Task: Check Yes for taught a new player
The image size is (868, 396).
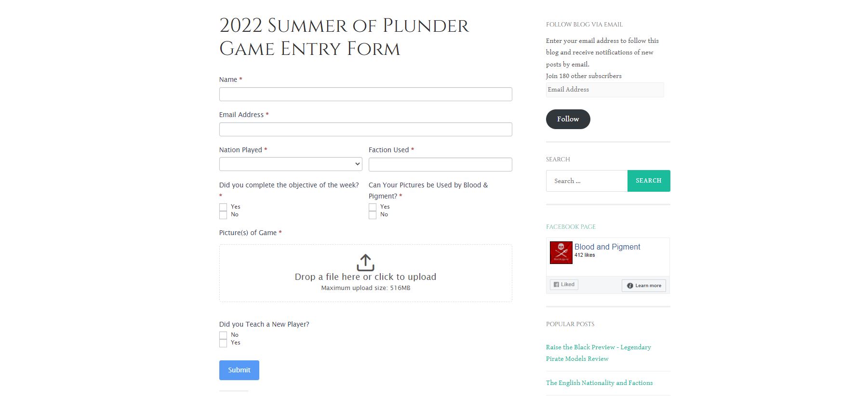Action: (x=223, y=343)
